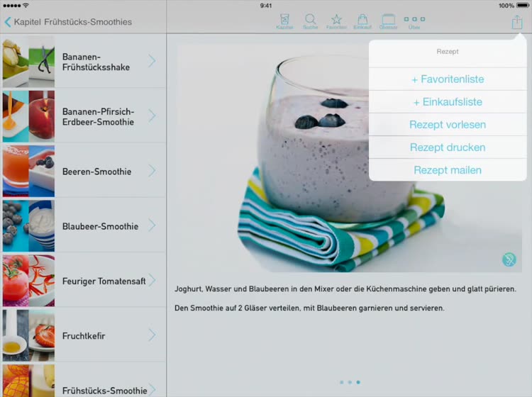Open the Fruchtkefir recipe
Screen dimensions: 532x397
pos(84,335)
